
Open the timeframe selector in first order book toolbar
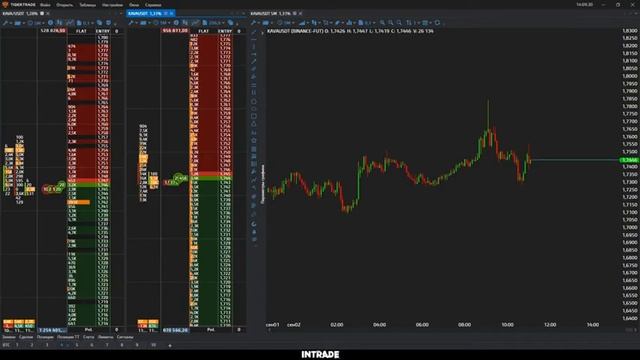[x=36, y=23]
